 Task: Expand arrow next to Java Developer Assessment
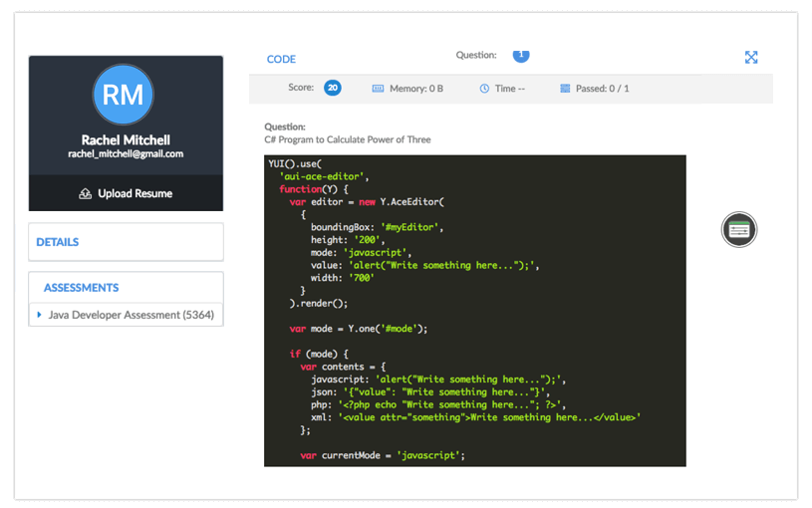[39, 315]
